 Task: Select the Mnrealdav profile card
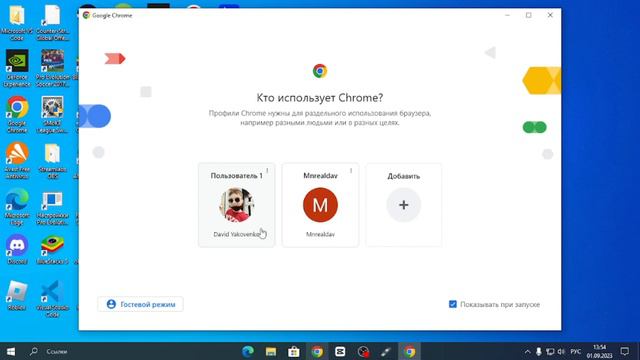pos(320,205)
